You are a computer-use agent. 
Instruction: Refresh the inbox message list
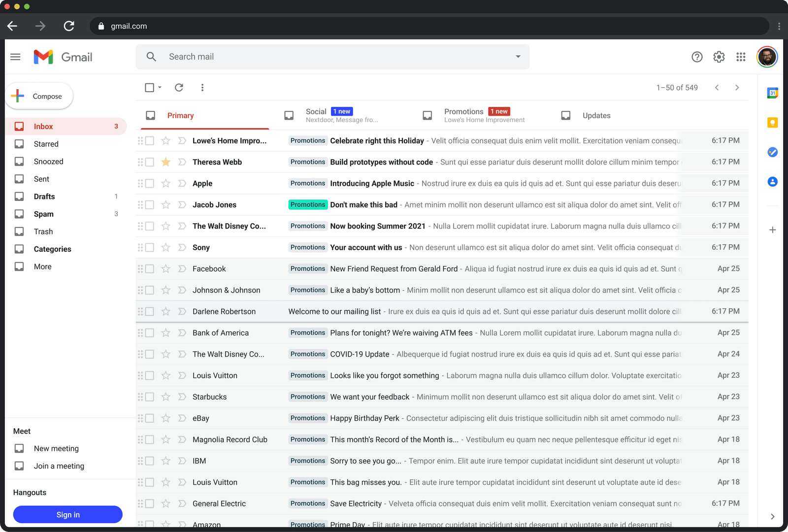[x=179, y=88]
